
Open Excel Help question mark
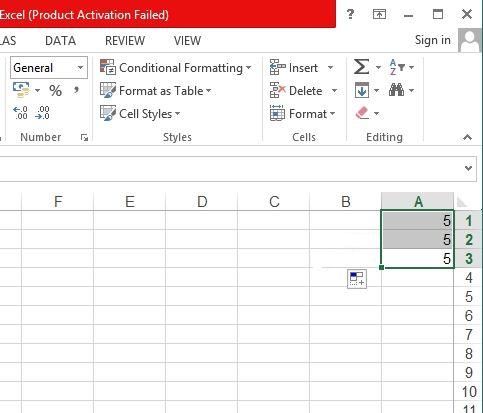(350, 14)
